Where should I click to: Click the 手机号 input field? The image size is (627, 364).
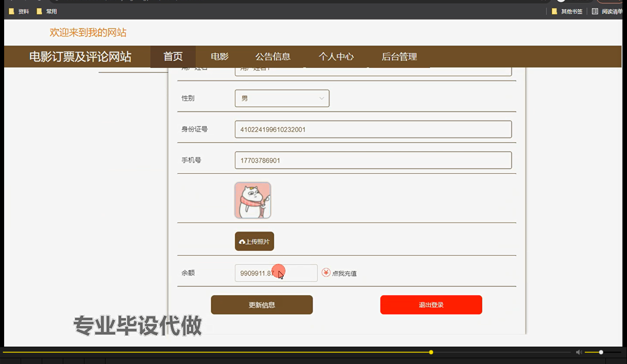(x=373, y=160)
